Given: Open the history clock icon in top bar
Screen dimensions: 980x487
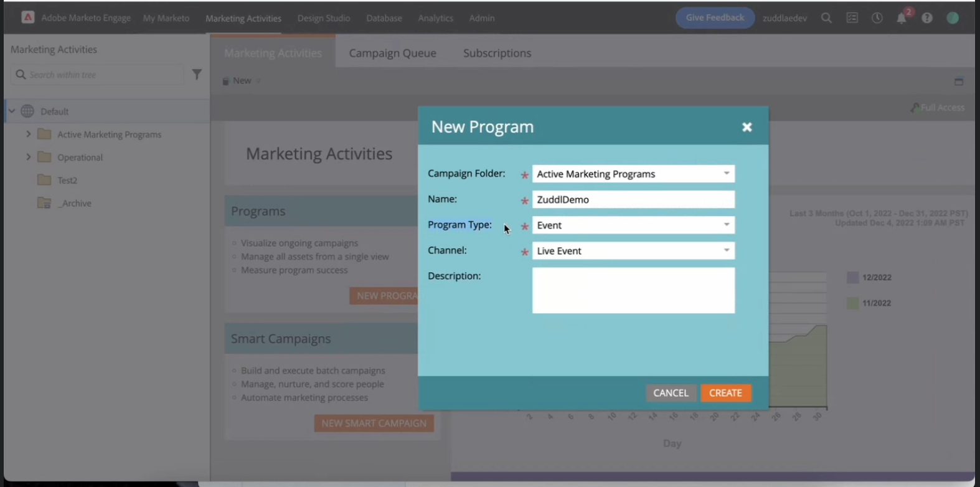Looking at the screenshot, I should coord(877,18).
